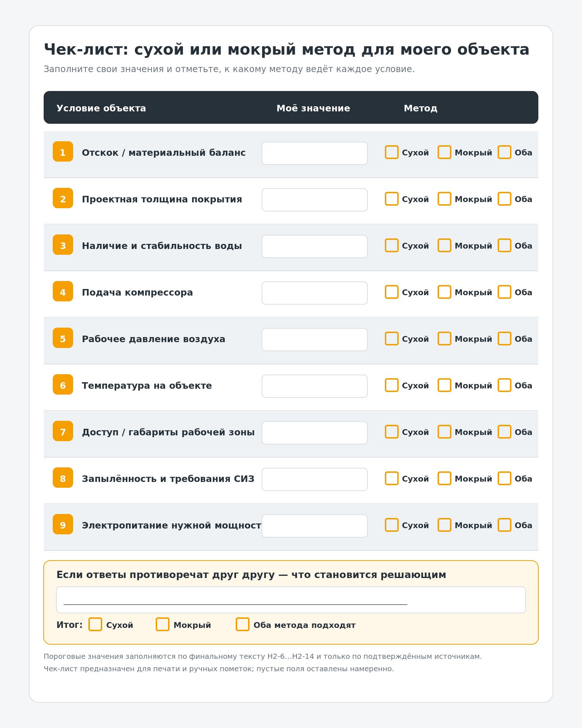Check Мокрый for Отскок / материальный баланс

click(x=445, y=152)
